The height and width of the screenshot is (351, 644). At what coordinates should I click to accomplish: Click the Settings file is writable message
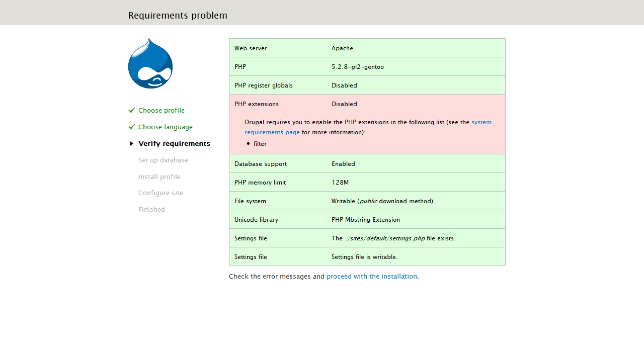pyautogui.click(x=365, y=257)
